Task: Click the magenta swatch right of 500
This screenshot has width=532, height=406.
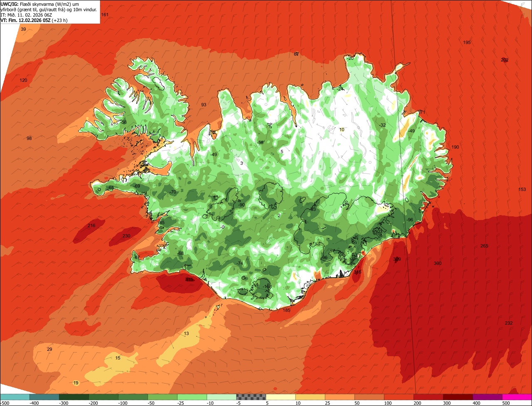Action: point(517,397)
